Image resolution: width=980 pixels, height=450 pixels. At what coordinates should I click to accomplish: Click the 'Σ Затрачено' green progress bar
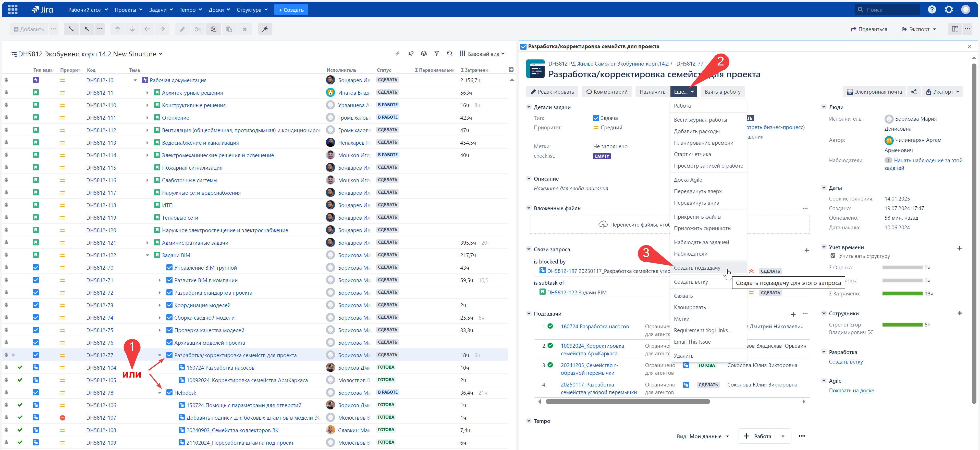click(902, 293)
